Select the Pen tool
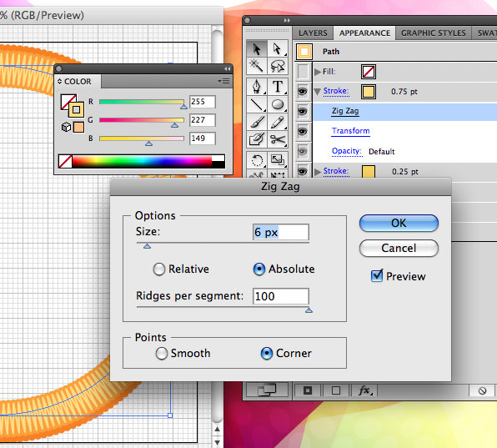This screenshot has height=448, width=497. coord(257,86)
